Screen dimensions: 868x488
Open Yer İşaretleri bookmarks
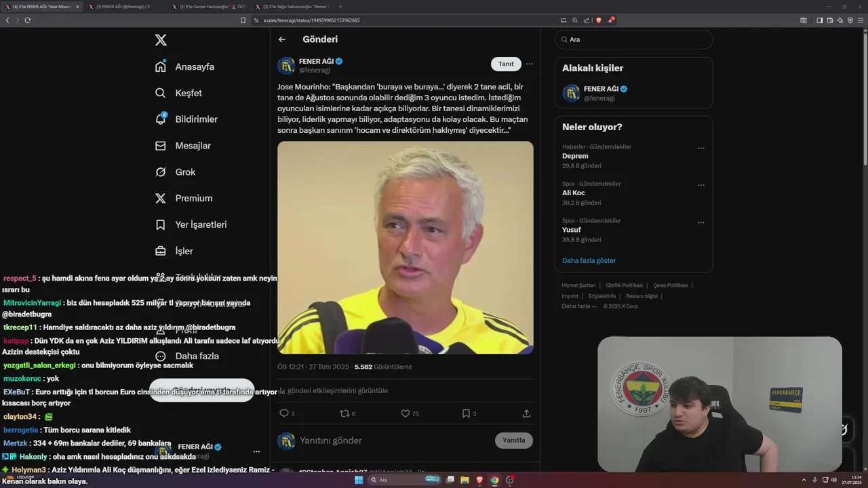191,224
